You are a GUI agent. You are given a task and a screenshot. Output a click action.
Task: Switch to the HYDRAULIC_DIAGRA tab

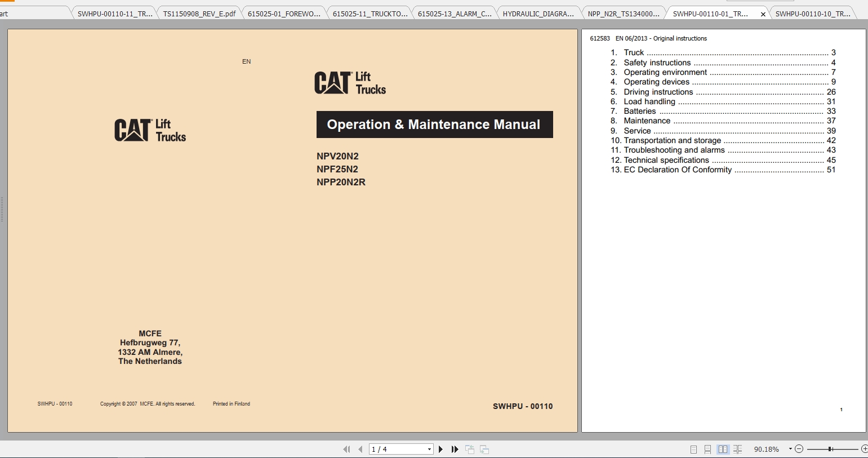pos(538,12)
